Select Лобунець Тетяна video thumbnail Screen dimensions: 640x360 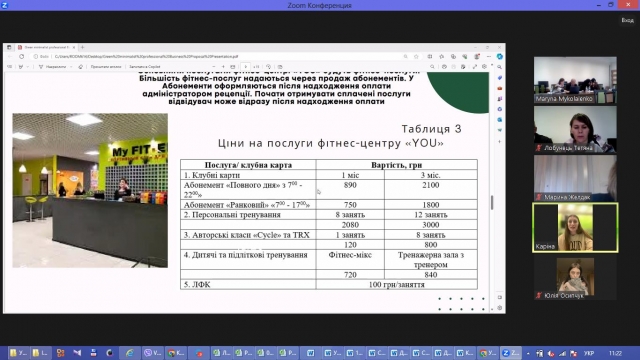[x=575, y=129]
